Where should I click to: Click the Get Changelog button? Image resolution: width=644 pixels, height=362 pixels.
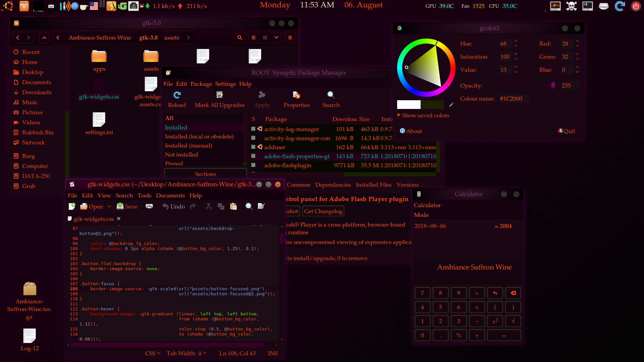[323, 211]
